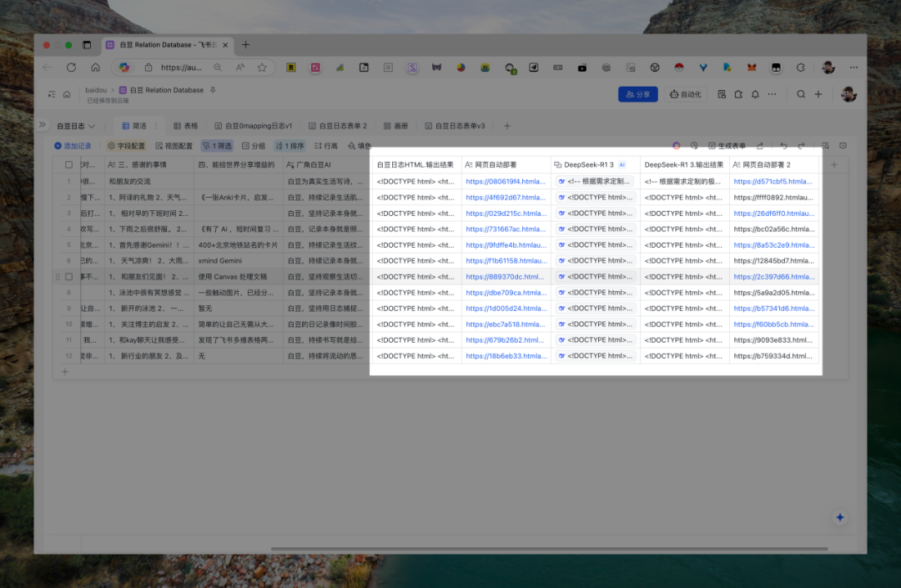
Task: Open the 白豆日志 table dropdown
Action: tap(75, 126)
